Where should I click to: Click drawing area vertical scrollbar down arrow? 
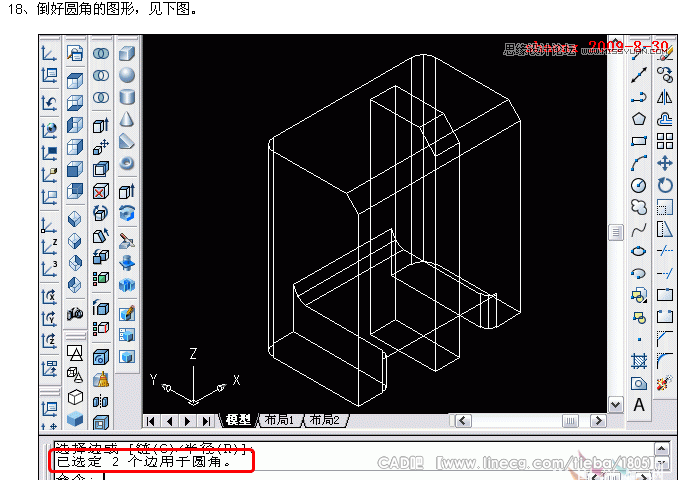click(x=616, y=405)
